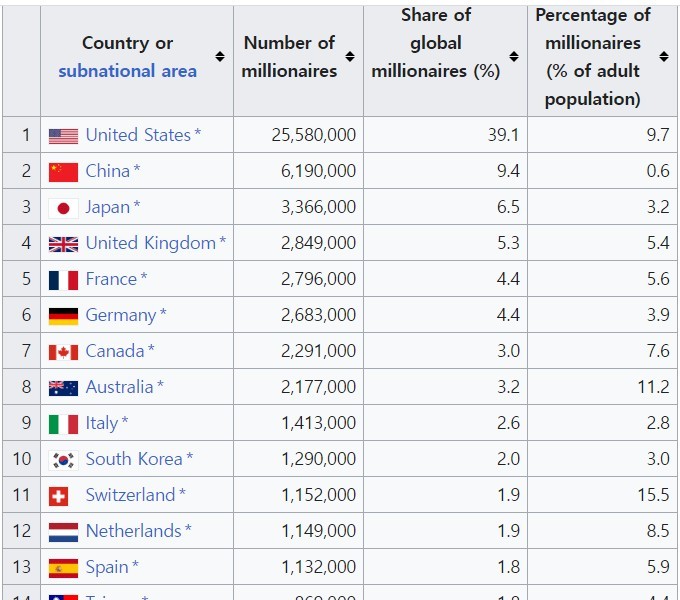Click the Spain flag icon
The width and height of the screenshot is (680, 600).
63,567
